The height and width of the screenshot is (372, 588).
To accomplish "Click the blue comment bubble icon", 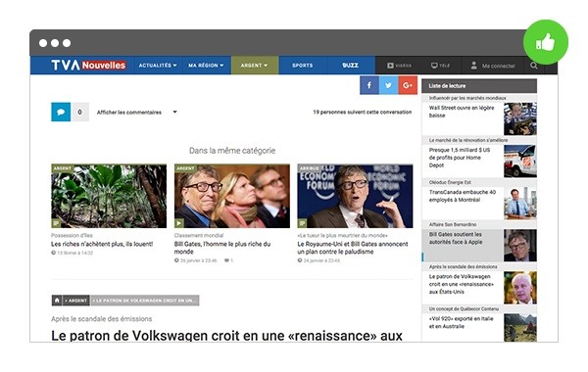I will pos(61,112).
